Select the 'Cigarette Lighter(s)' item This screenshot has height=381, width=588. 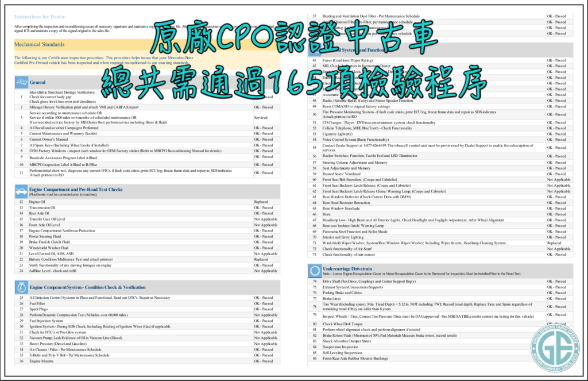(338, 134)
